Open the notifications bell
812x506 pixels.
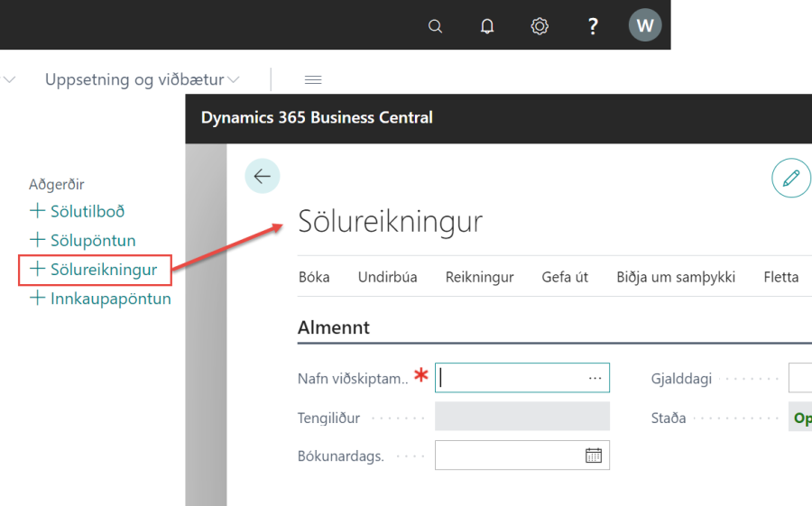[x=487, y=26]
